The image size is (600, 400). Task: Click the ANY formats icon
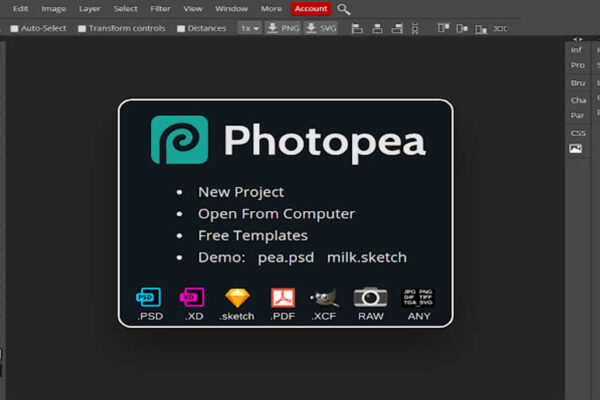418,297
